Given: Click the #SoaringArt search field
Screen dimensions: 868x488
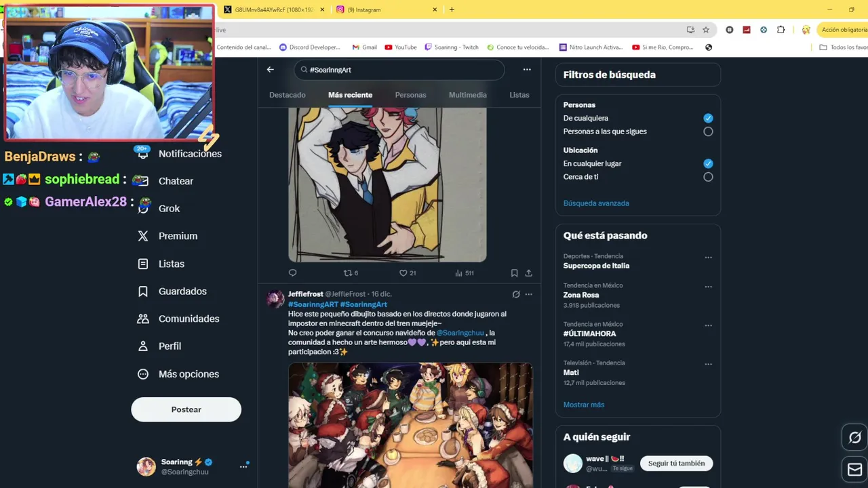Looking at the screenshot, I should pos(399,70).
